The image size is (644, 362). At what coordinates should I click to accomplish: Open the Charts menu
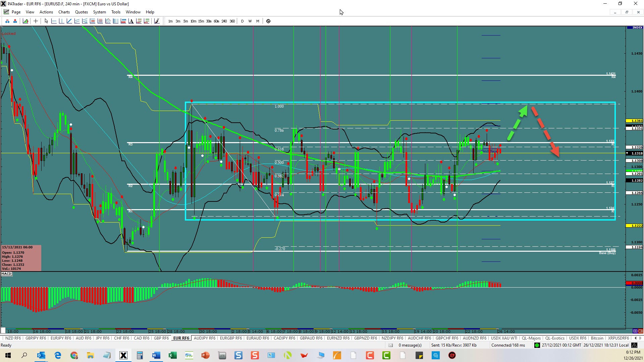(64, 12)
